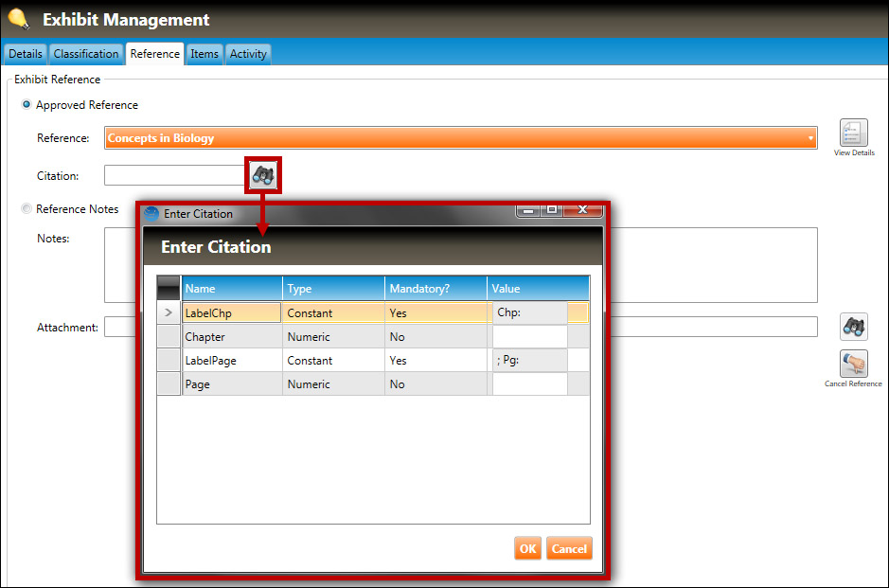Viewport: 889px width, 588px height.
Task: Go to the Items tab
Action: [204, 54]
